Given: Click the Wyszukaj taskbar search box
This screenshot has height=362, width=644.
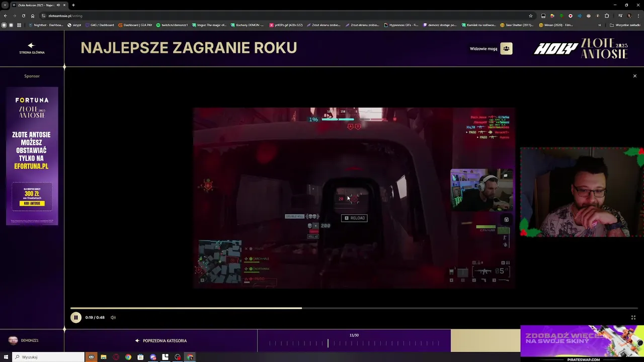Looking at the screenshot, I should (x=48, y=357).
